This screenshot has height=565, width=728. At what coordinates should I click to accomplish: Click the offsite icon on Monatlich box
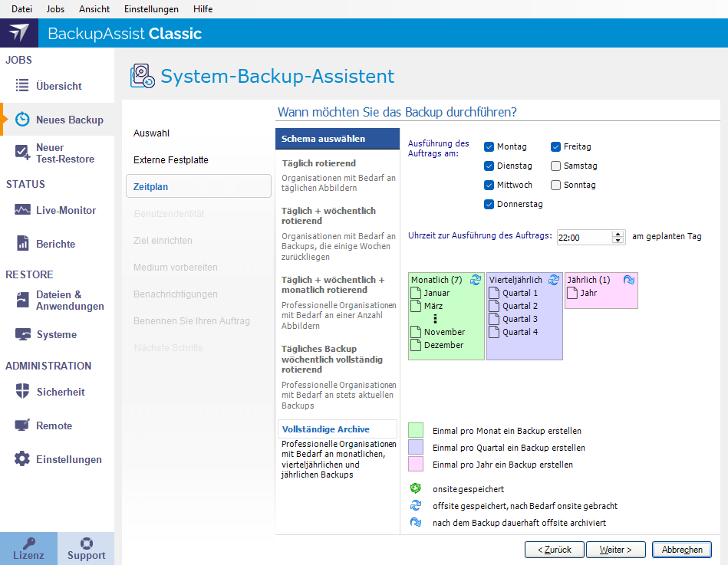click(476, 280)
